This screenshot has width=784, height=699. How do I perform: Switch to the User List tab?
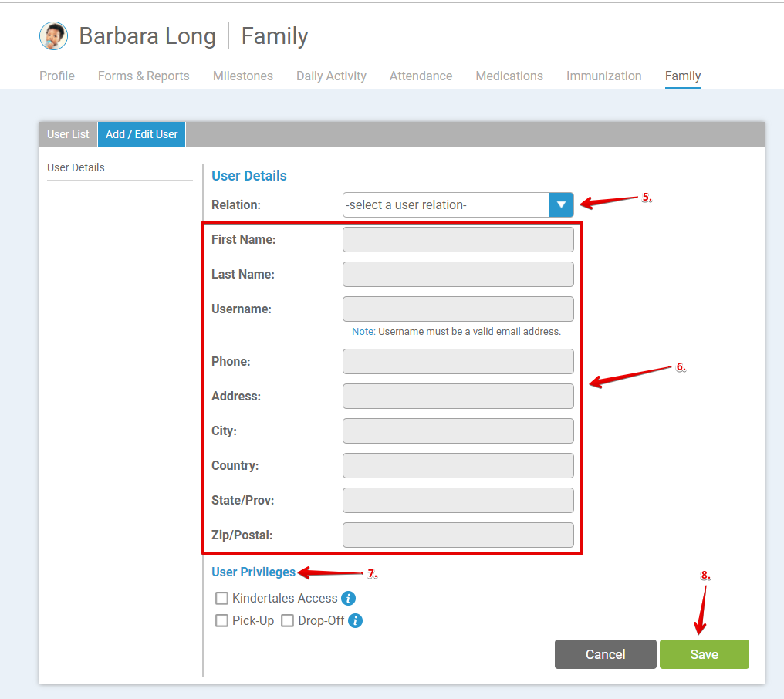(x=68, y=133)
